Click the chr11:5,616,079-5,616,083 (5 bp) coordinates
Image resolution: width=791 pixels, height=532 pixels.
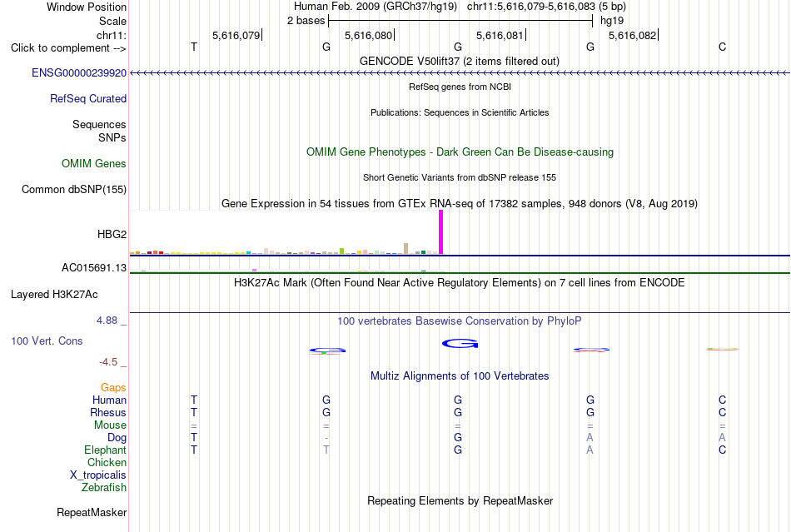(x=546, y=7)
